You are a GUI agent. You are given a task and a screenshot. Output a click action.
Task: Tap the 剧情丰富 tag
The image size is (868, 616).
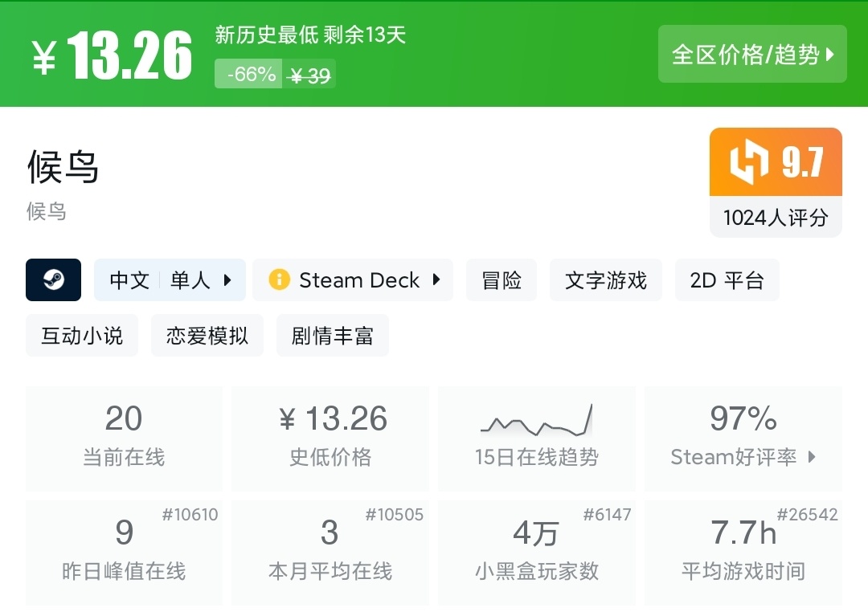(x=333, y=335)
